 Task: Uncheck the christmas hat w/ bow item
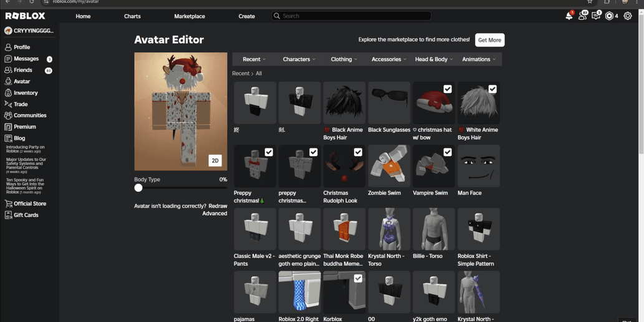448,89
